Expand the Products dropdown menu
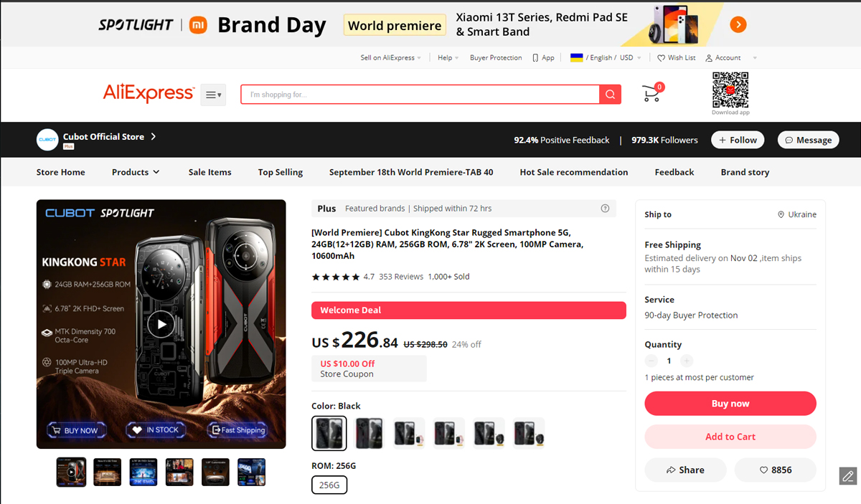The width and height of the screenshot is (861, 504). coord(136,172)
